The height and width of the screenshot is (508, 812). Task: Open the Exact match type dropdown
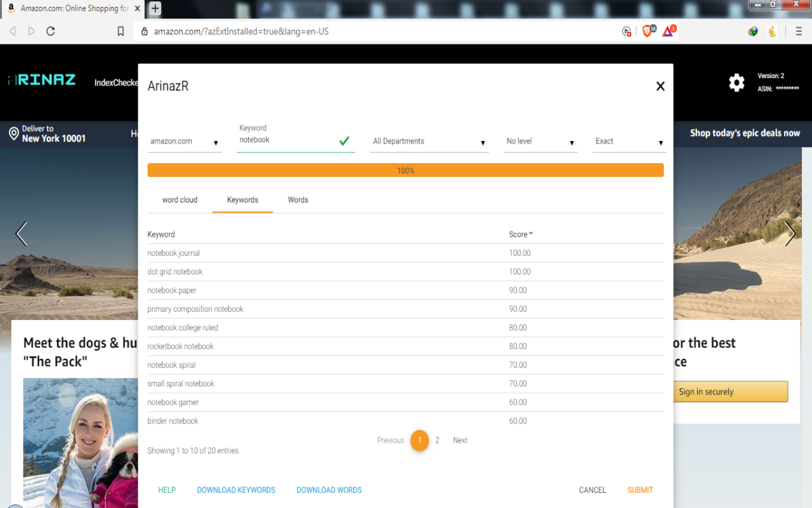[x=629, y=142]
